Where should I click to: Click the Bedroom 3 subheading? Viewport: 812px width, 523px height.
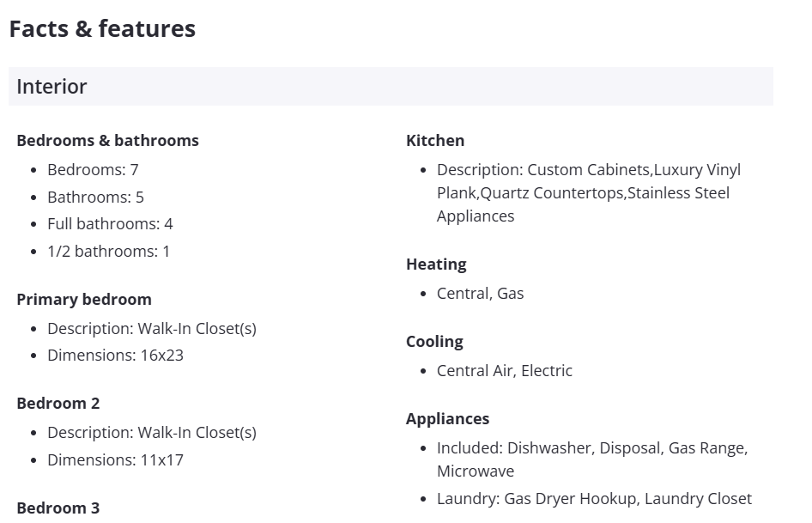coord(58,508)
